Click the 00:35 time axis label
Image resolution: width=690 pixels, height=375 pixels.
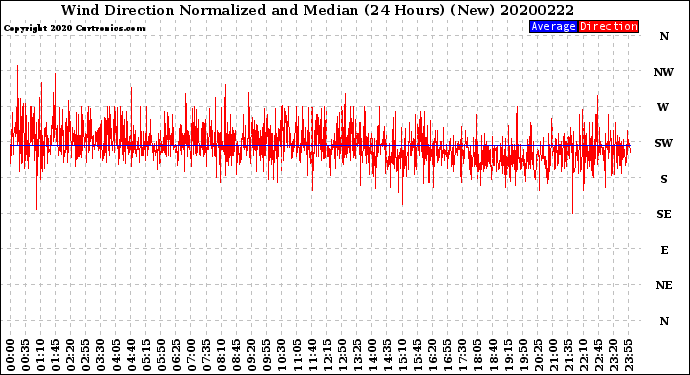point(26,355)
